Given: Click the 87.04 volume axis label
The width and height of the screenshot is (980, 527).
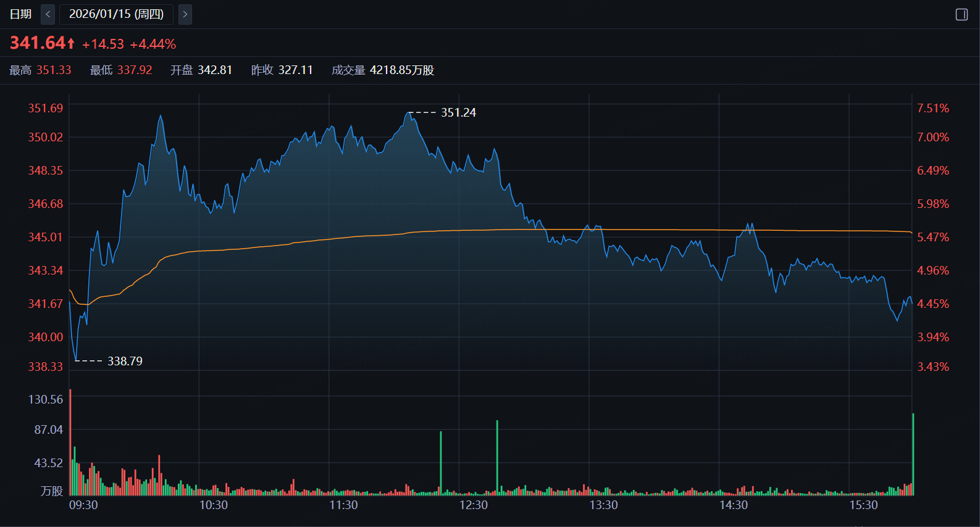Looking at the screenshot, I should (x=49, y=429).
